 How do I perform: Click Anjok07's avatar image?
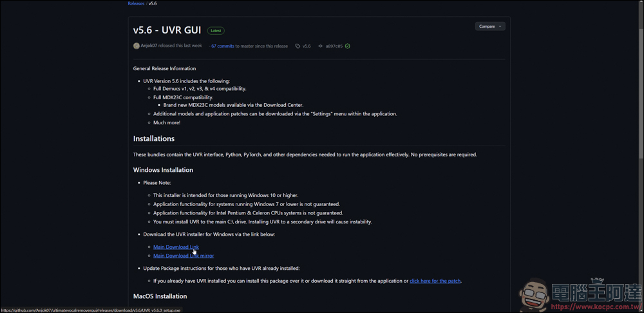pos(137,46)
